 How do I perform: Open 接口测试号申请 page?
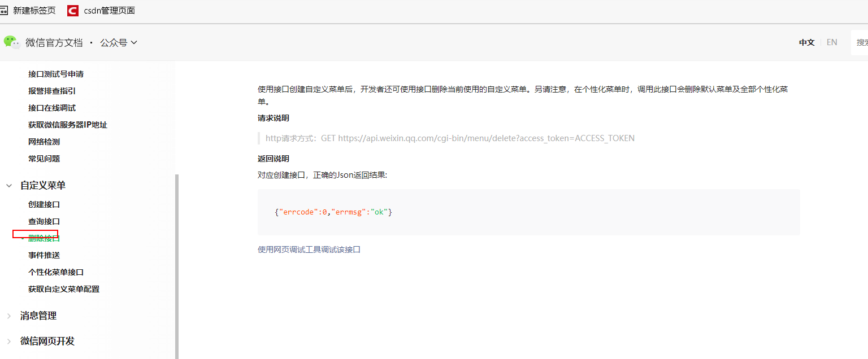click(56, 74)
